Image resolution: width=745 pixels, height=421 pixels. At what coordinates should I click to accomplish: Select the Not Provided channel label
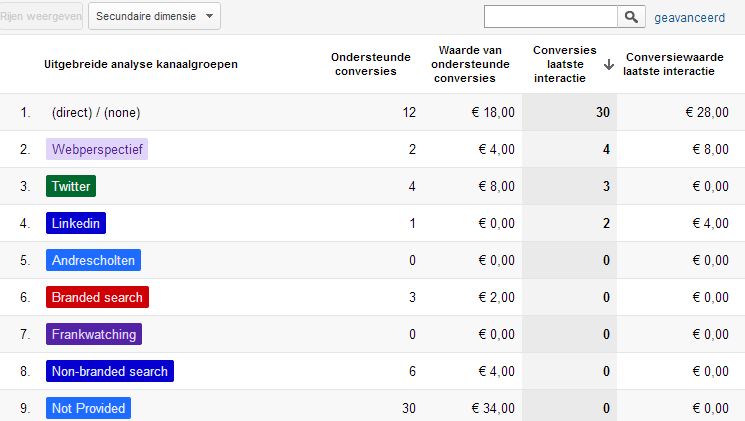[x=88, y=408]
